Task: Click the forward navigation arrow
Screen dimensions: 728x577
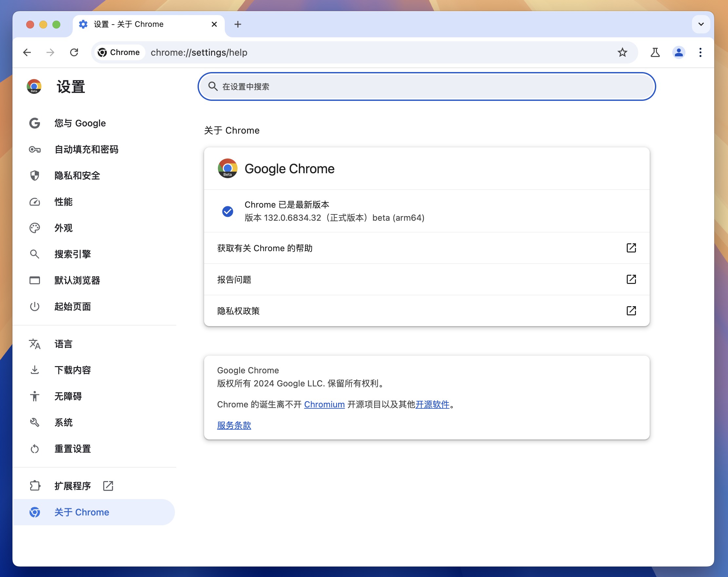Action: coord(50,52)
